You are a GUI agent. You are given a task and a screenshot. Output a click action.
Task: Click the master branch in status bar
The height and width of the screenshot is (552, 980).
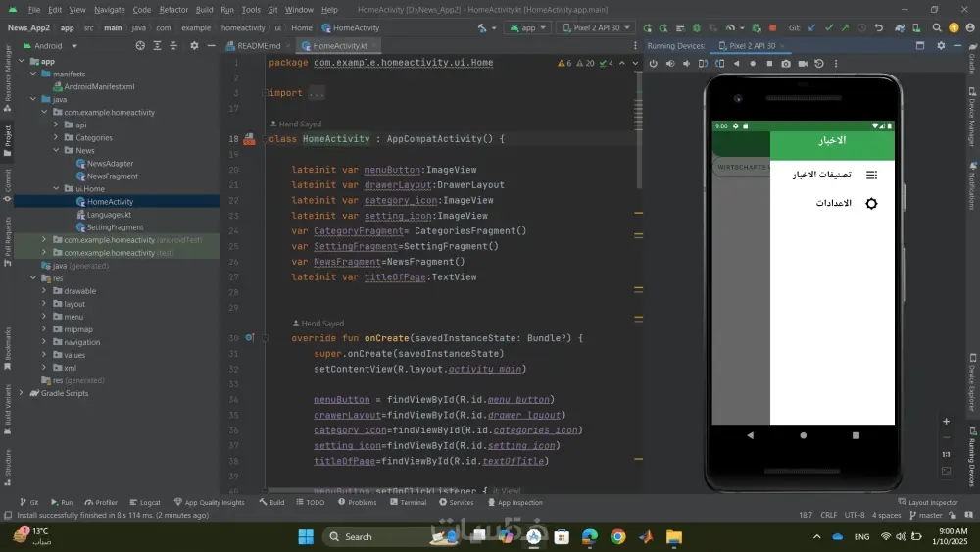click(x=930, y=515)
